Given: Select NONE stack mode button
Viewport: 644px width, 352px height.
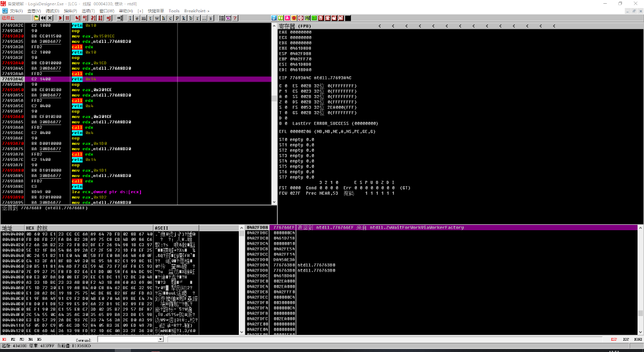Looking at the screenshot, I should click(x=638, y=339).
